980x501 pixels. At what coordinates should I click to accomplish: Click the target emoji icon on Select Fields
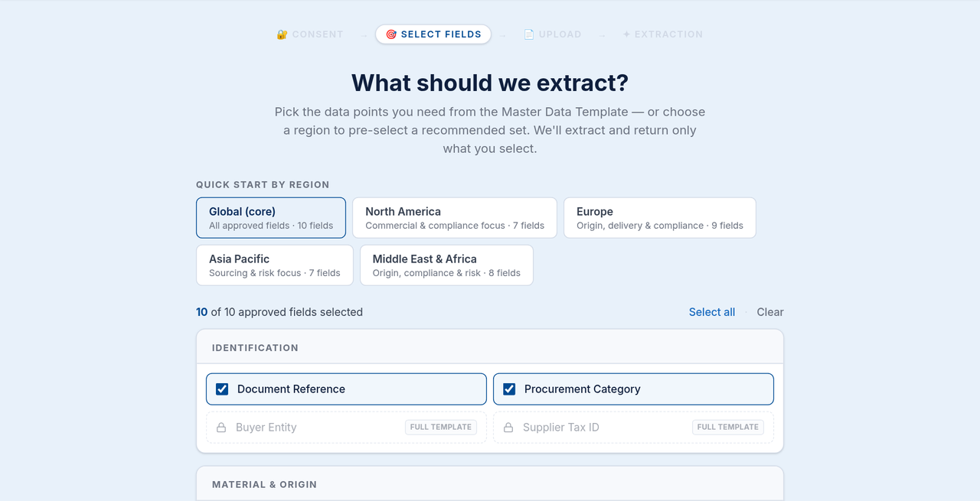tap(391, 34)
